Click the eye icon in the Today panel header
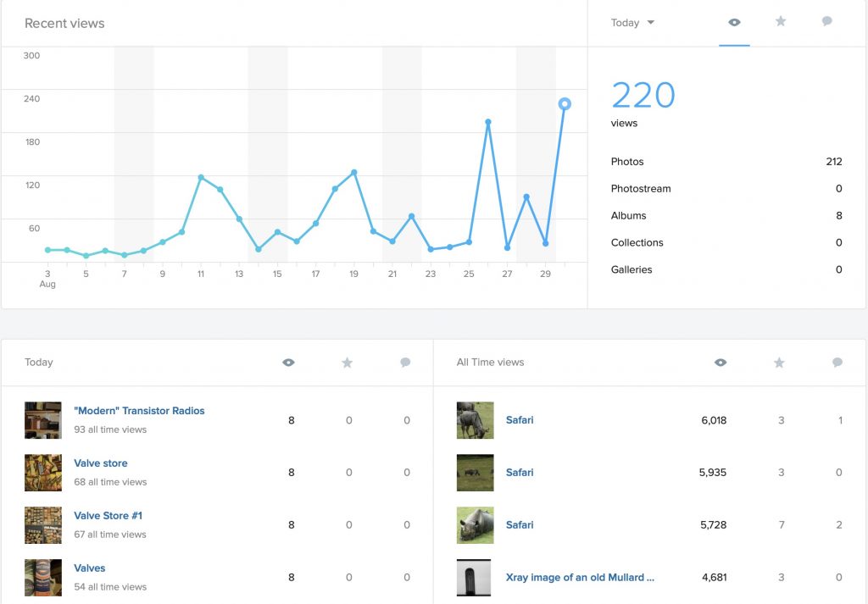The height and width of the screenshot is (604, 868). 288,363
